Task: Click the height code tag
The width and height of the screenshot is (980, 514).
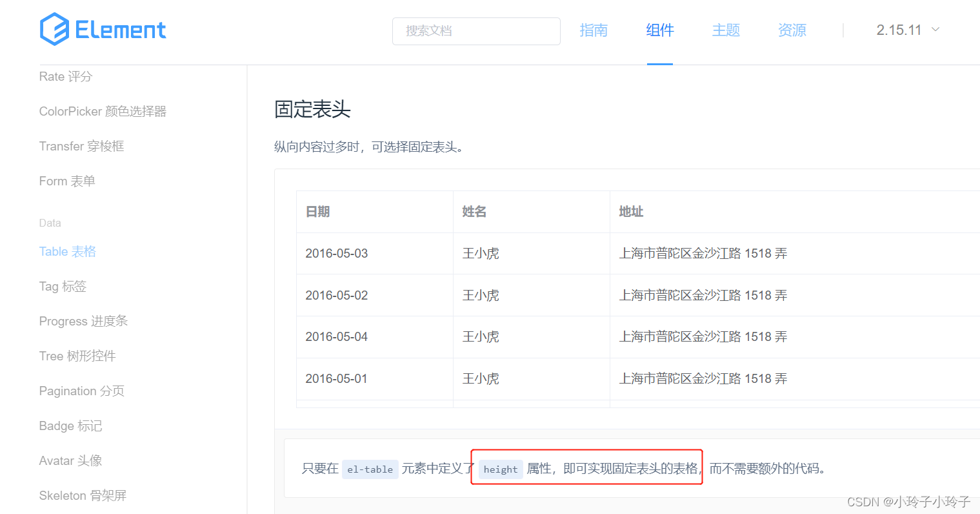Action: [501, 469]
